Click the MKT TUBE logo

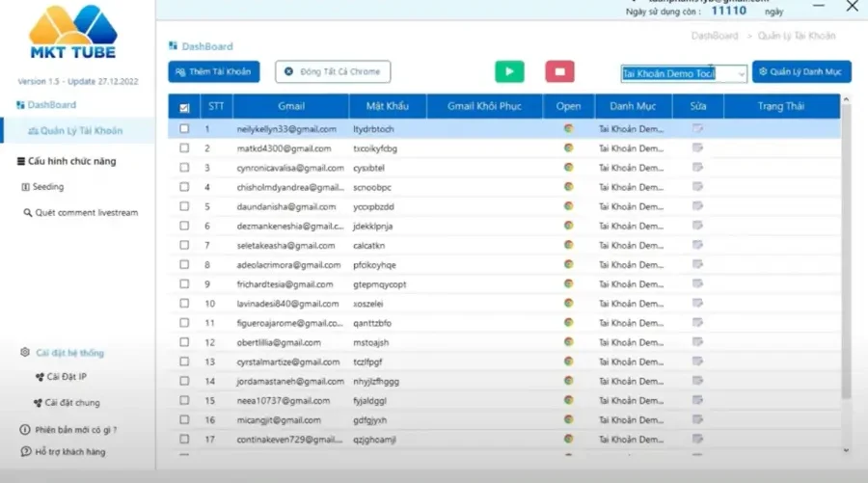(x=73, y=32)
